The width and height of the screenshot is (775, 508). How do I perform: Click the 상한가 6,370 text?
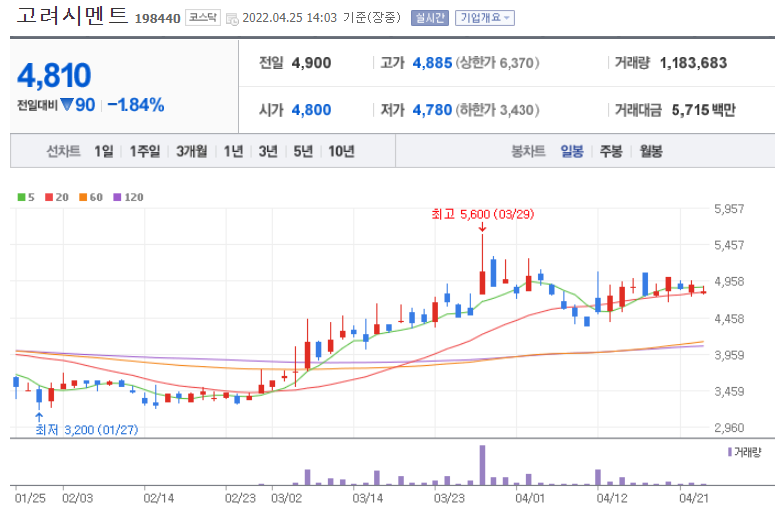pyautogui.click(x=497, y=63)
